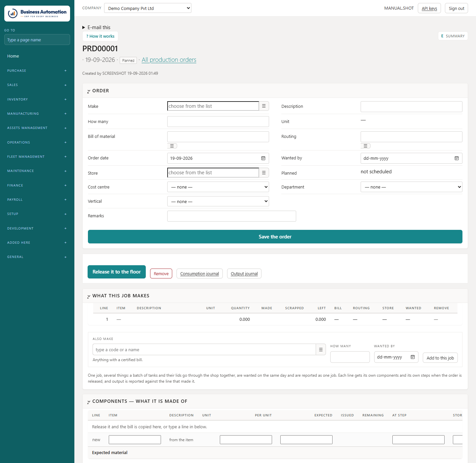Open All production orders link

[169, 60]
